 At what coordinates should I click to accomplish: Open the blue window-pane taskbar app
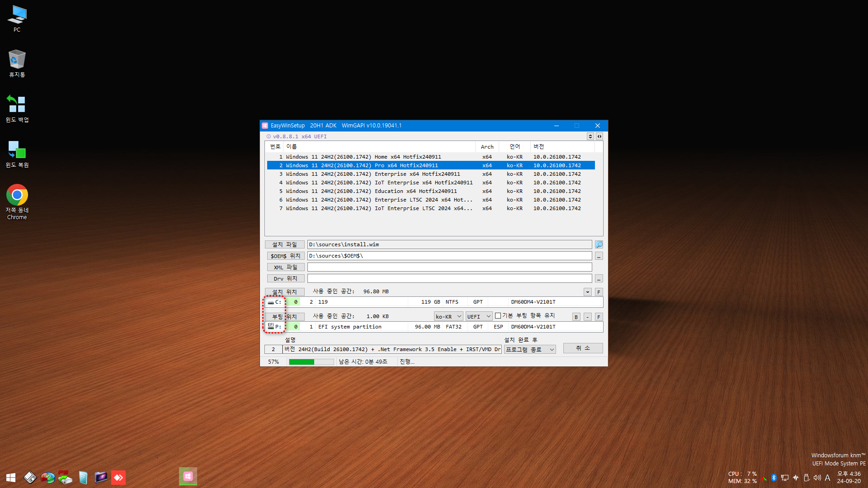click(x=83, y=477)
